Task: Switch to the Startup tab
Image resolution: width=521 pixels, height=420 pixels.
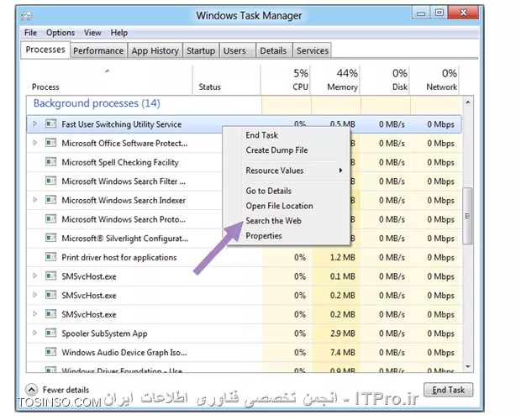Action: [201, 50]
